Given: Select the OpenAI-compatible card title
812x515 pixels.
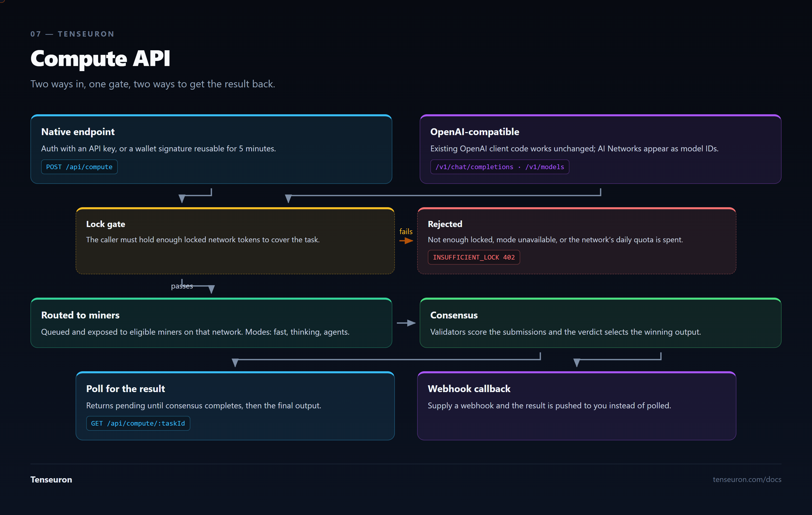Looking at the screenshot, I should (x=475, y=132).
